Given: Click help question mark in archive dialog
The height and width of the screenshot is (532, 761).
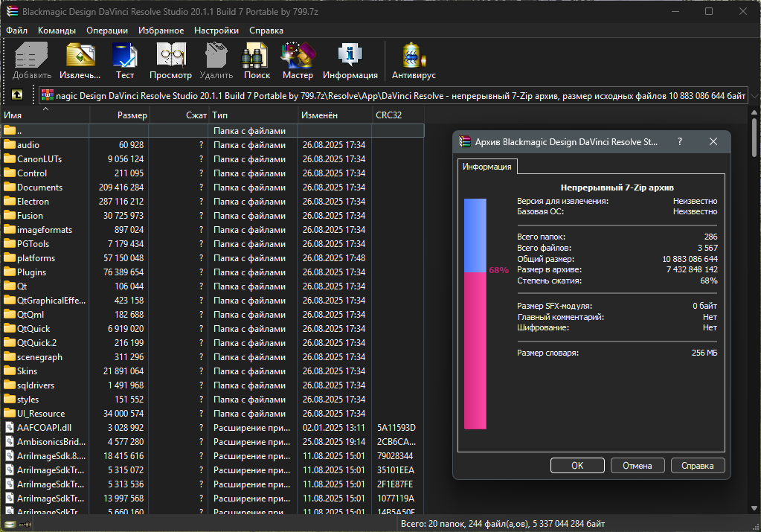Looking at the screenshot, I should pyautogui.click(x=680, y=141).
